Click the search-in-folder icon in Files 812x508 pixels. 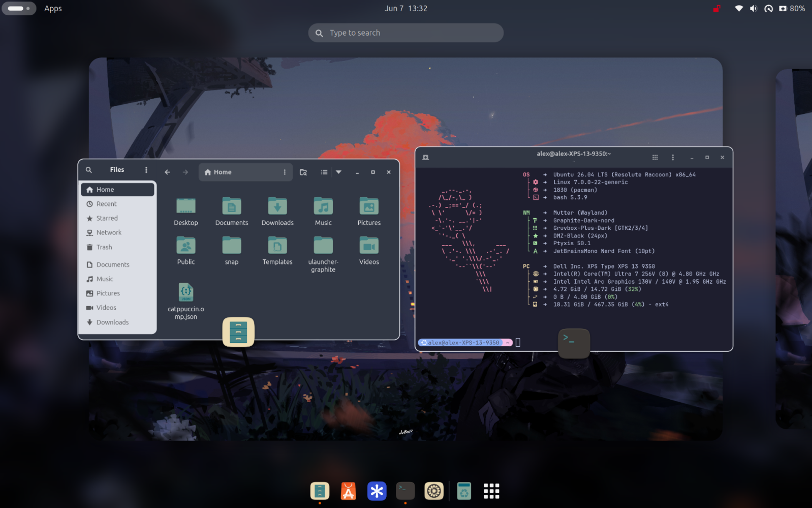(x=303, y=172)
